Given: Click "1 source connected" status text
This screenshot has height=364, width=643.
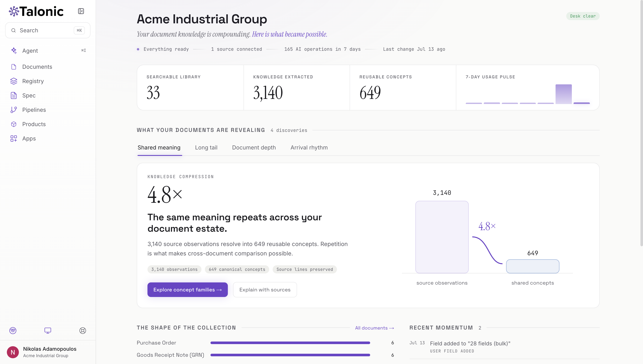Looking at the screenshot, I should tap(236, 49).
